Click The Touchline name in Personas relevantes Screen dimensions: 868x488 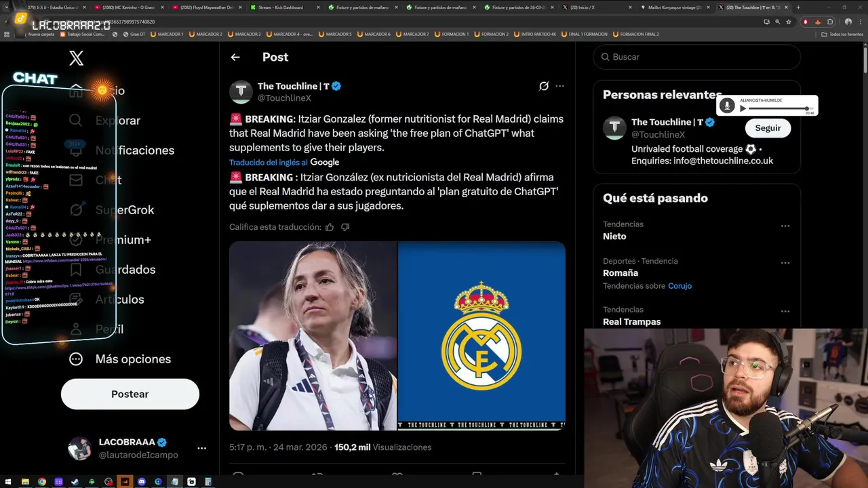pyautogui.click(x=667, y=122)
